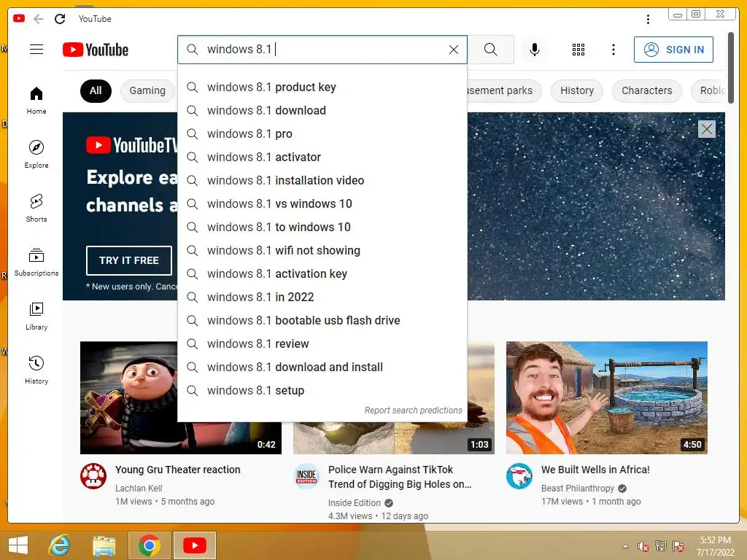Open Library in the sidebar
747x560 pixels.
(x=36, y=316)
